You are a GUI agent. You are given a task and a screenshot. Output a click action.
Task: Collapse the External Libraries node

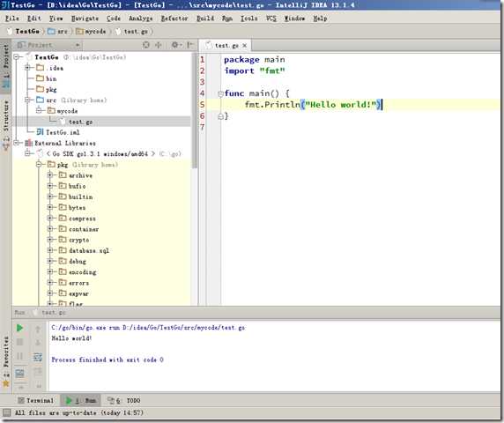click(17, 143)
